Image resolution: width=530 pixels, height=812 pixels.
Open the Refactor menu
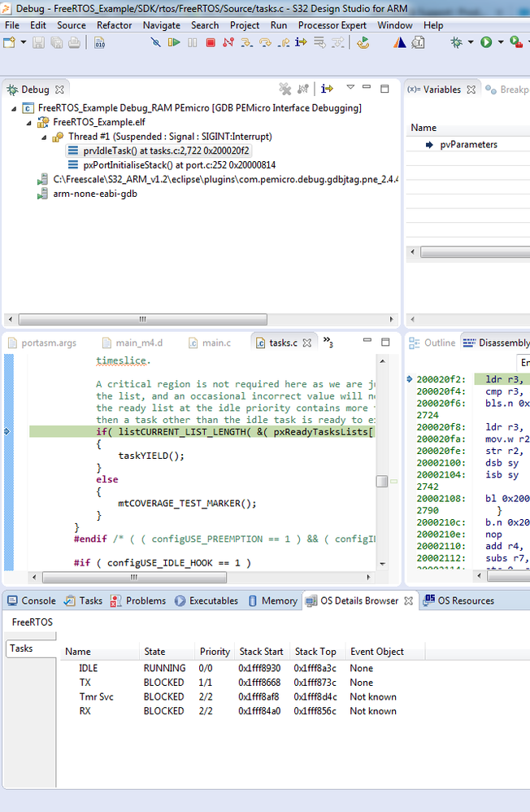[114, 25]
